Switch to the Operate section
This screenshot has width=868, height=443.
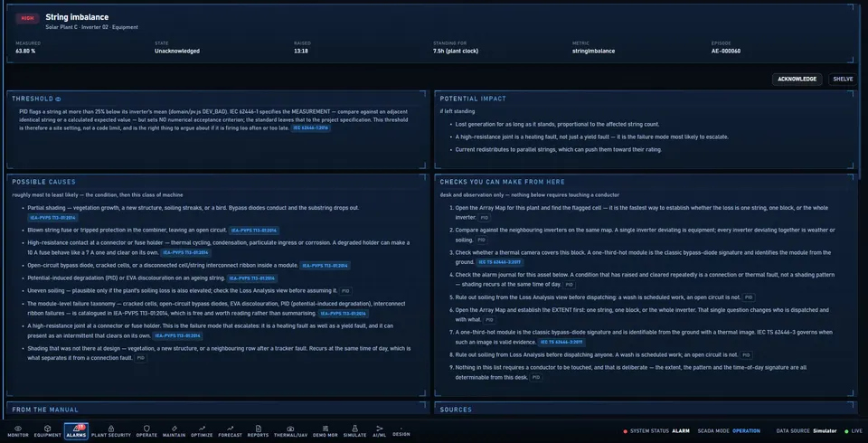(146, 431)
